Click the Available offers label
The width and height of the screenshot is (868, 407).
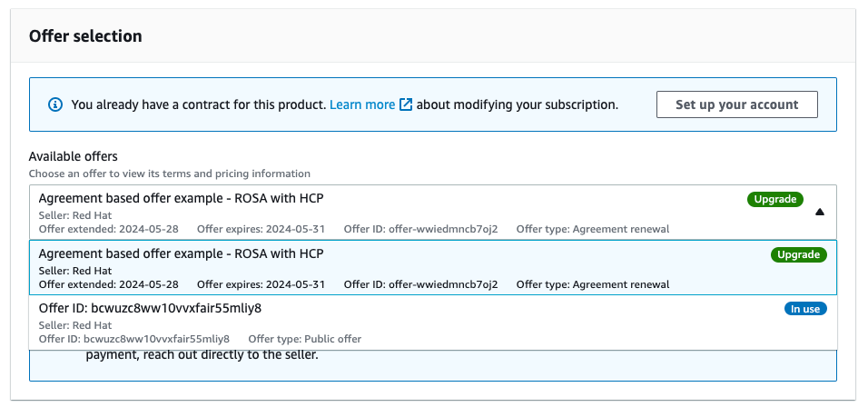click(73, 157)
